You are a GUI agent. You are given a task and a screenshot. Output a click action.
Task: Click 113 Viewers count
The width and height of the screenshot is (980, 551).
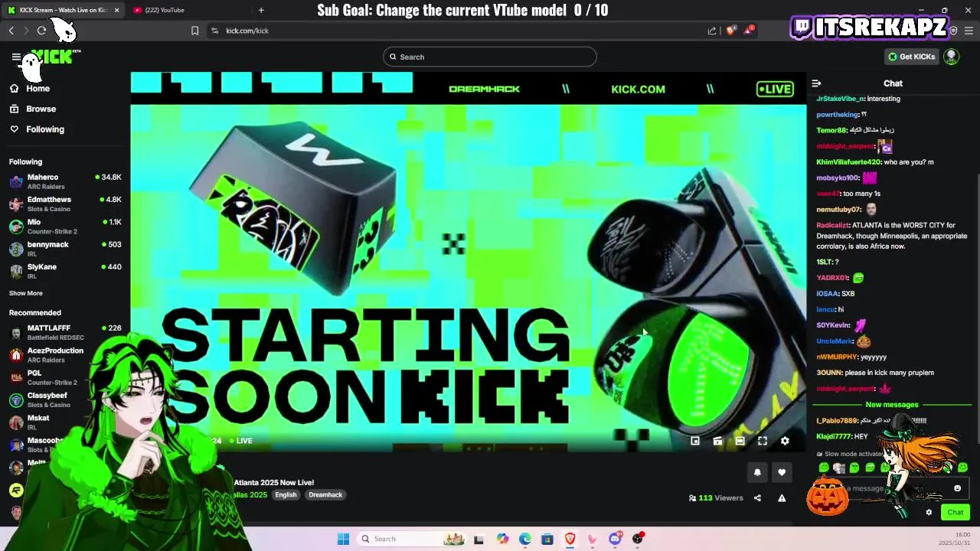[x=716, y=498]
